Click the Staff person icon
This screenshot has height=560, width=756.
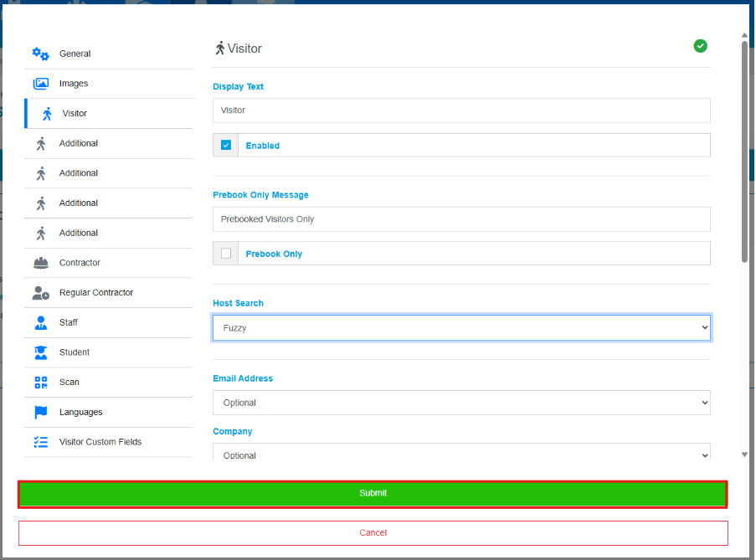point(40,323)
